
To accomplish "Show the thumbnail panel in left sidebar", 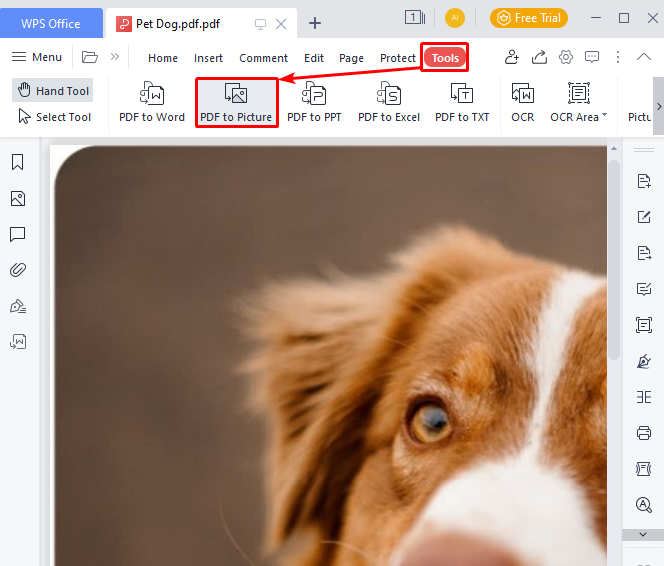I will coord(17,198).
